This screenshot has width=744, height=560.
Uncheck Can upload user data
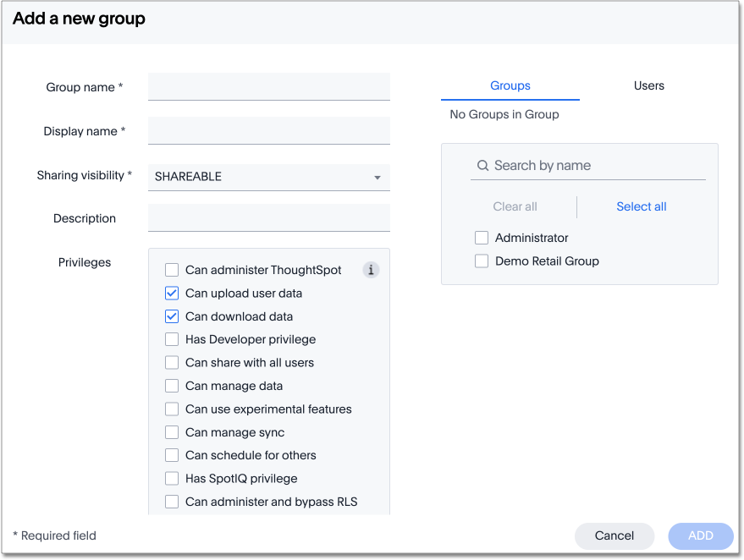(172, 293)
